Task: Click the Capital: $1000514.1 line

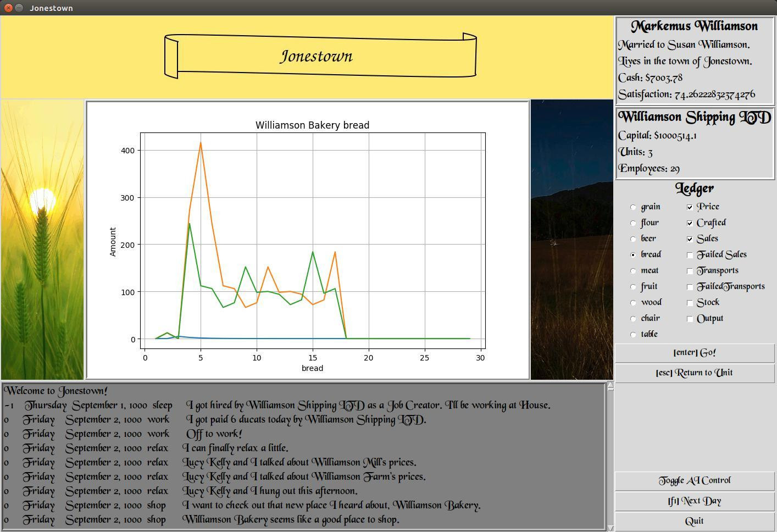Action: pos(657,136)
